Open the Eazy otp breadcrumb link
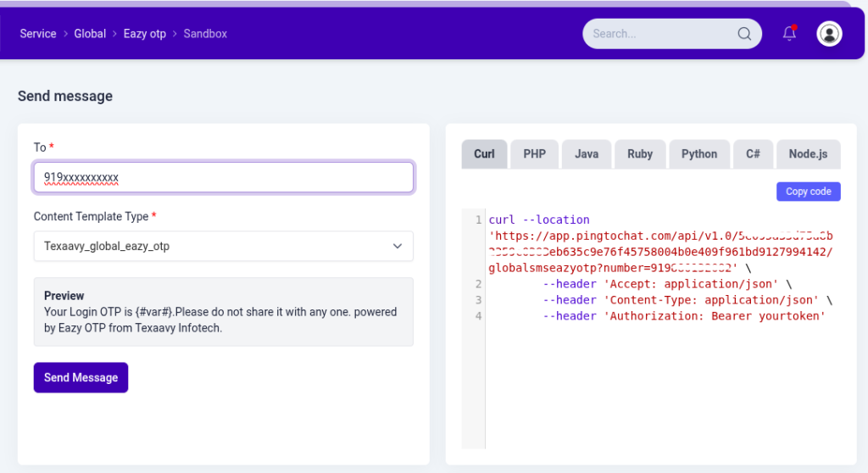The height and width of the screenshot is (473, 868). point(145,34)
